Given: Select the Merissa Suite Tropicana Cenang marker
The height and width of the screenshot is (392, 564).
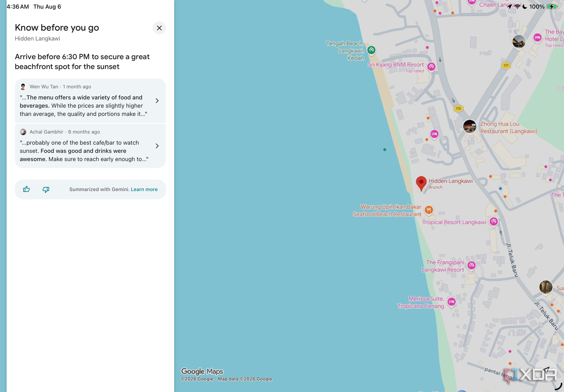Looking at the screenshot, I should tap(451, 302).
